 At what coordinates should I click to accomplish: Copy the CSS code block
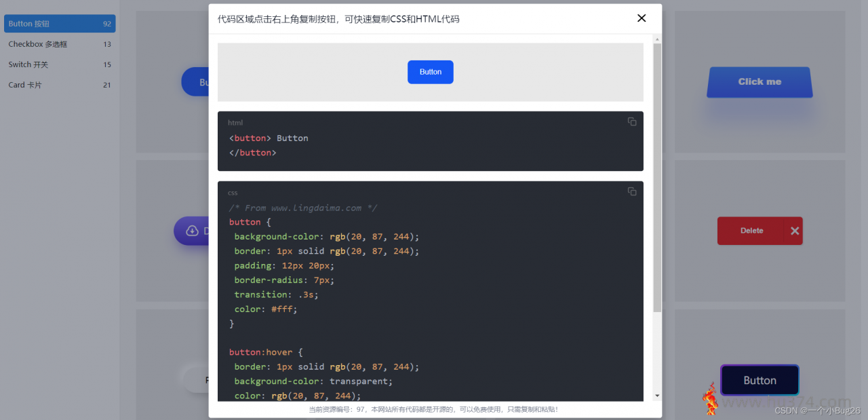(x=632, y=191)
